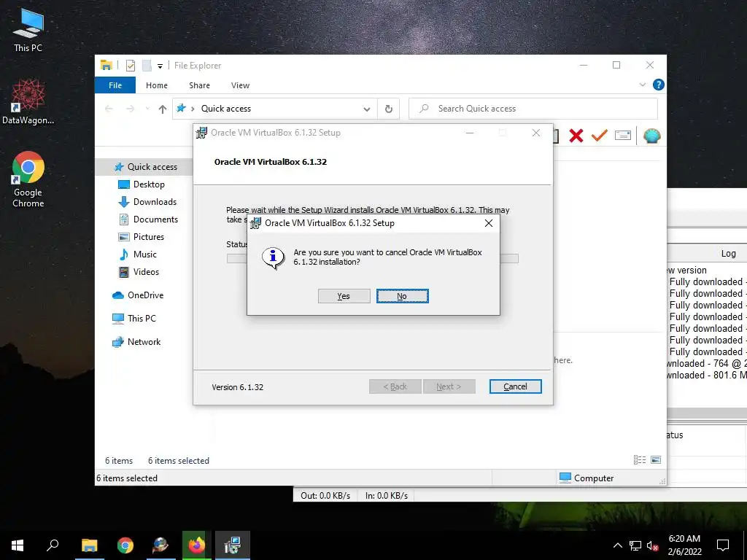The width and height of the screenshot is (747, 560).
Task: Open Chrome from the taskbar
Action: point(125,545)
